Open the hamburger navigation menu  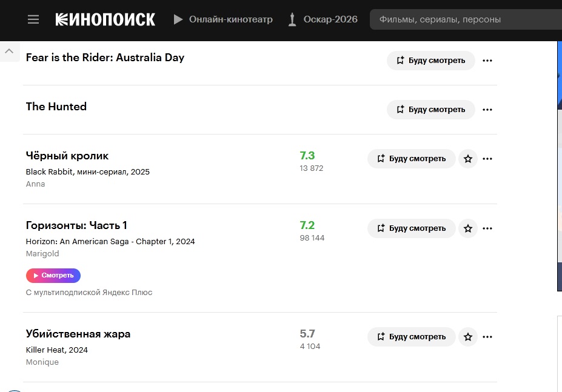pyautogui.click(x=33, y=19)
